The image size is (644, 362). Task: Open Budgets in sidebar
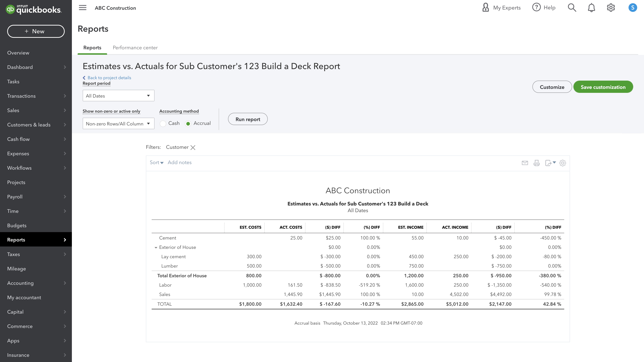pos(17,225)
